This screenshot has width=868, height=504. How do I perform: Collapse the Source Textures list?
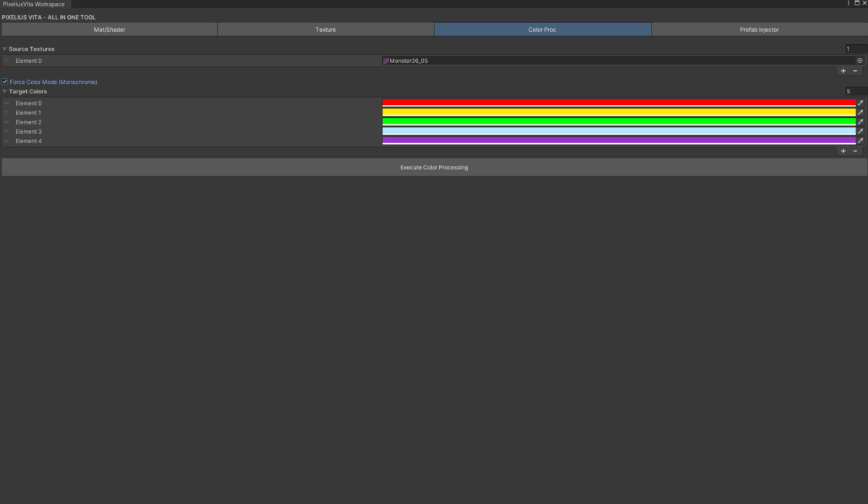pos(4,49)
